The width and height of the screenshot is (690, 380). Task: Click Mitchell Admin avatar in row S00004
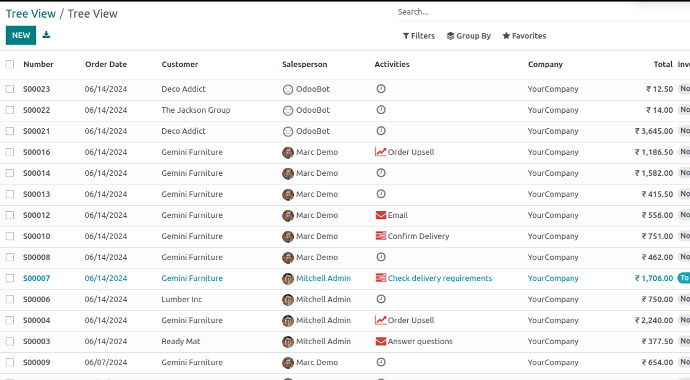pos(288,321)
